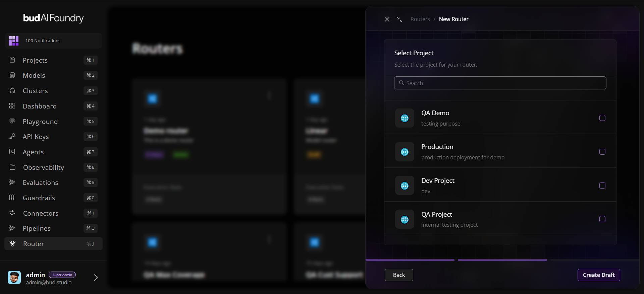Click the project Search input field
The width and height of the screenshot is (644, 294).
pos(500,83)
